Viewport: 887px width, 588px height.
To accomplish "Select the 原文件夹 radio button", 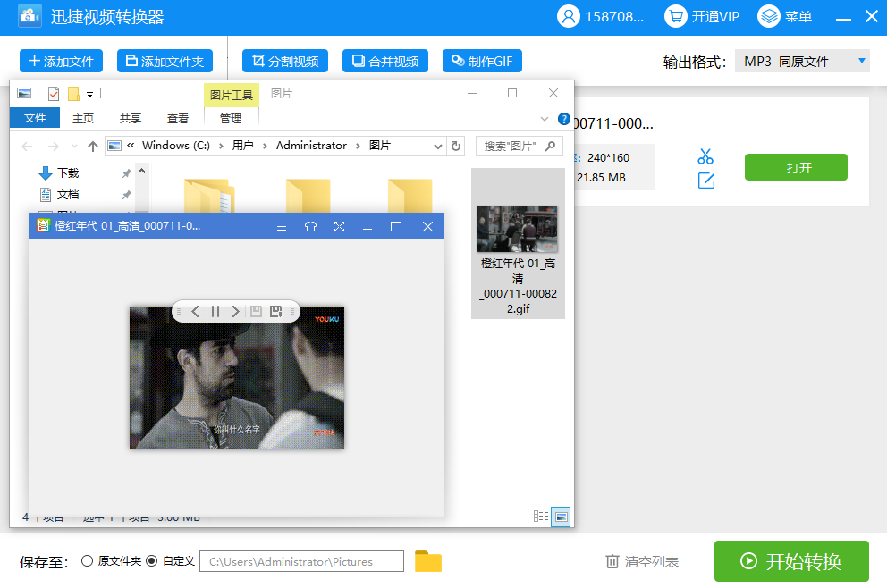I will point(87,561).
